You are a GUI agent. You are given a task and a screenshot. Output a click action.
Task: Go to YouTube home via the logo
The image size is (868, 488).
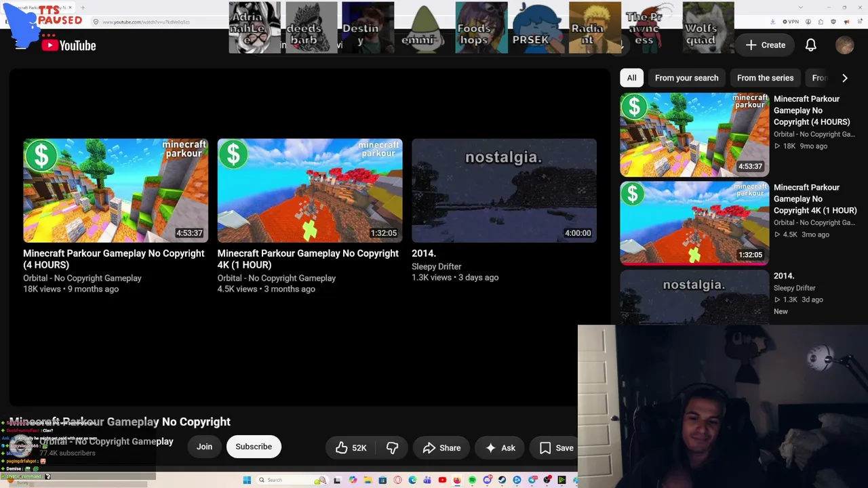68,45
